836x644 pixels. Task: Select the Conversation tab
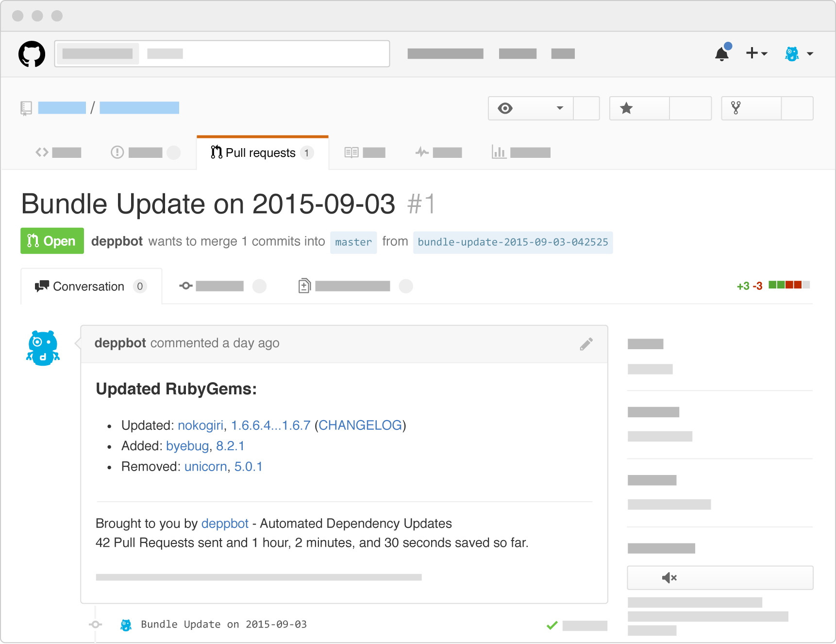[91, 287]
